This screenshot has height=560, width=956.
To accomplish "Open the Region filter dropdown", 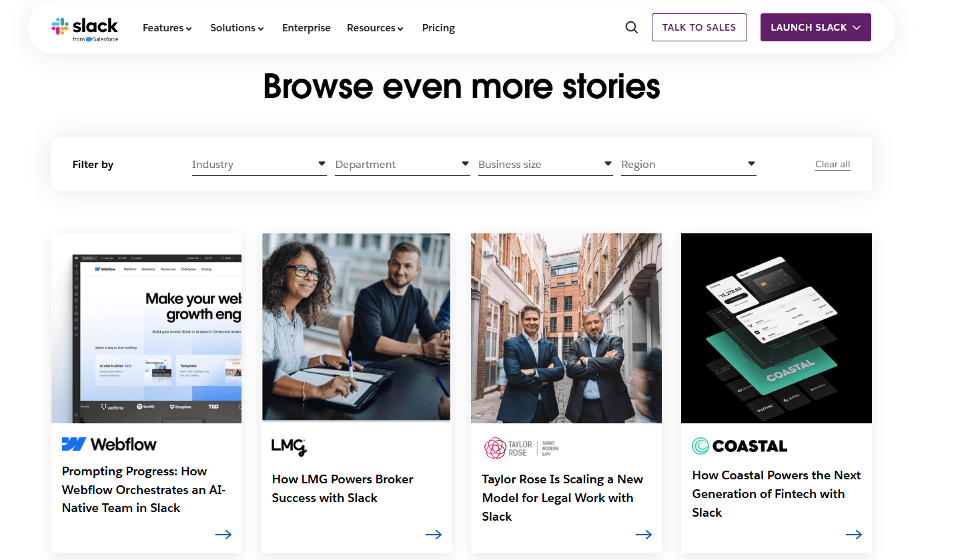I will [x=688, y=165].
